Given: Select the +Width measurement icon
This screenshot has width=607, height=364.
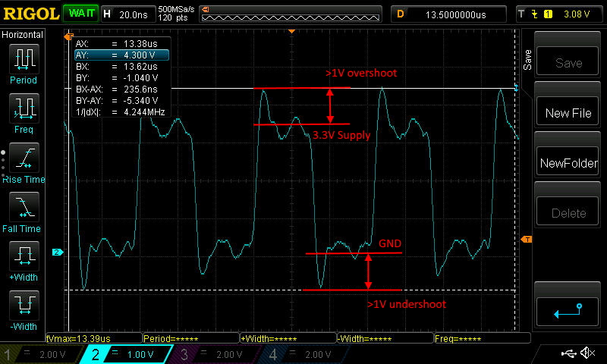Looking at the screenshot, I should (24, 261).
